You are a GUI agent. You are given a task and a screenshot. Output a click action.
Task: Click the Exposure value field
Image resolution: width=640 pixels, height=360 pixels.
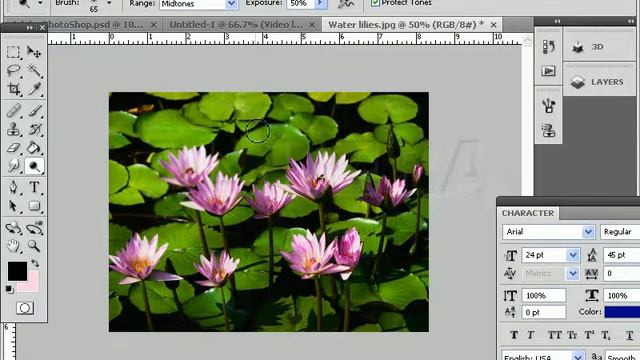(x=301, y=4)
